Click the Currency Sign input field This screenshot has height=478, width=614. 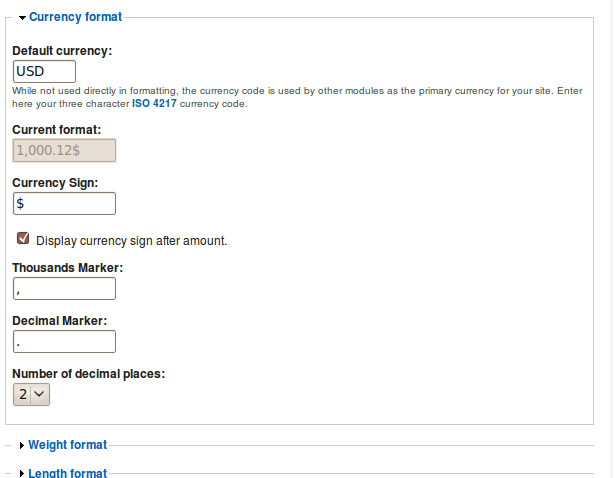(64, 203)
